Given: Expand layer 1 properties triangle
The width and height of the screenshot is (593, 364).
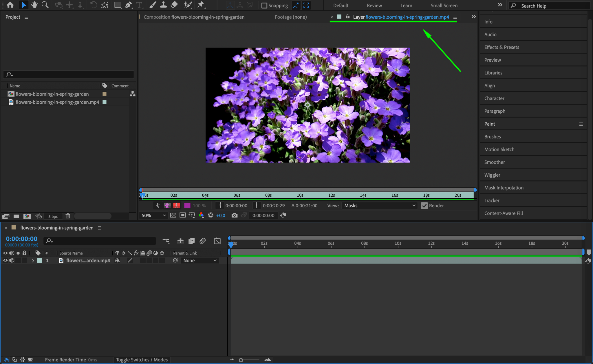Looking at the screenshot, I should (x=33, y=261).
